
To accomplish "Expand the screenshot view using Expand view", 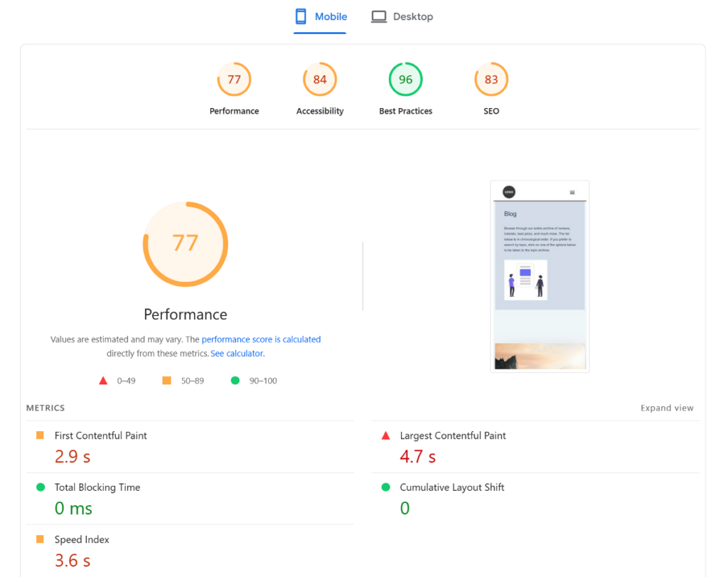I will (x=667, y=408).
